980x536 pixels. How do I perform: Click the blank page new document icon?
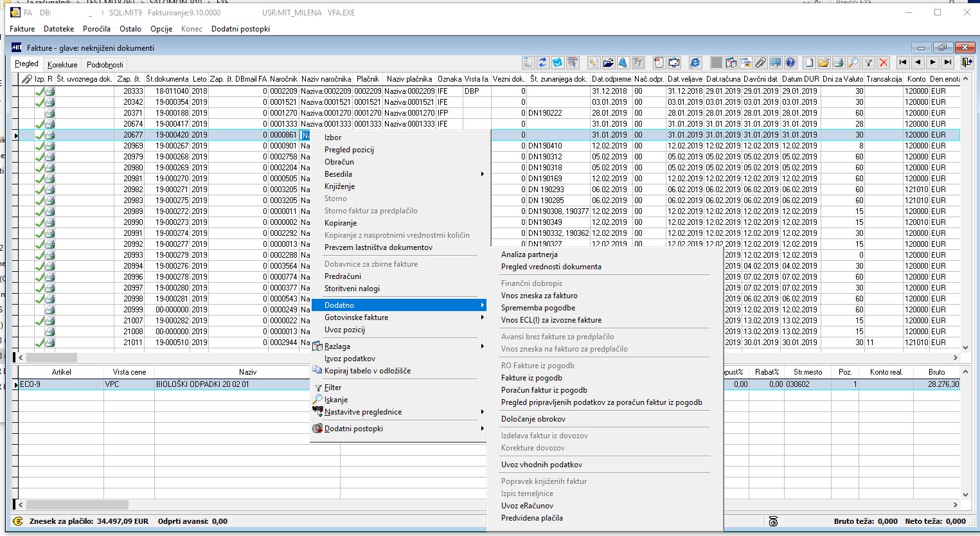click(809, 62)
